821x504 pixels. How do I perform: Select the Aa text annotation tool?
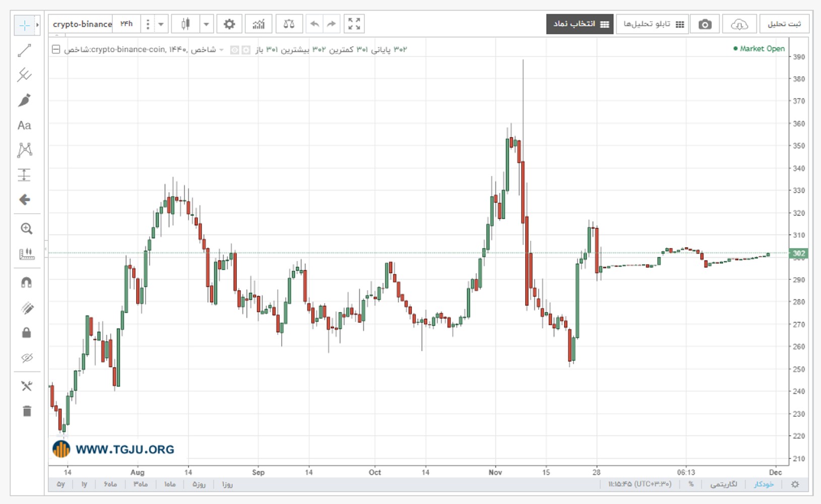24,125
